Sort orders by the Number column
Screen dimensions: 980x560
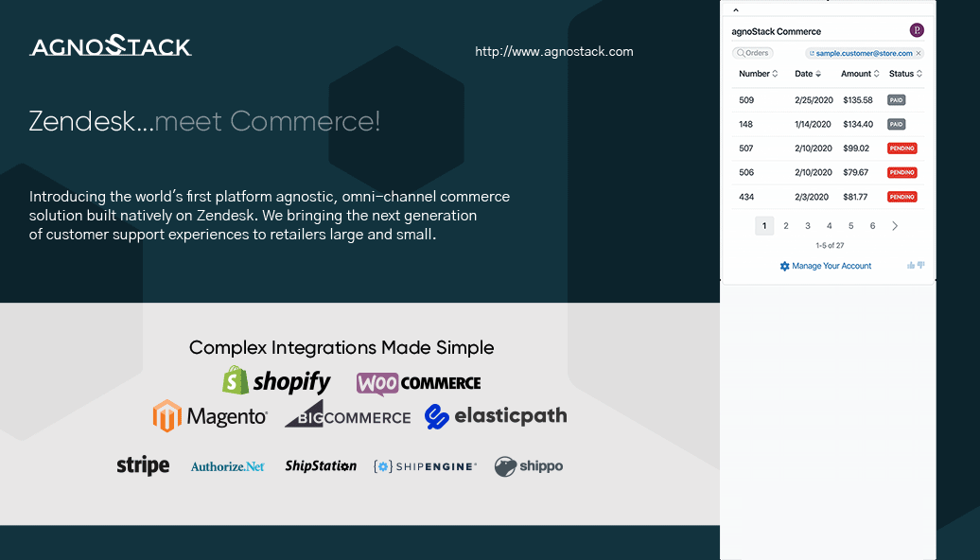[x=758, y=74]
